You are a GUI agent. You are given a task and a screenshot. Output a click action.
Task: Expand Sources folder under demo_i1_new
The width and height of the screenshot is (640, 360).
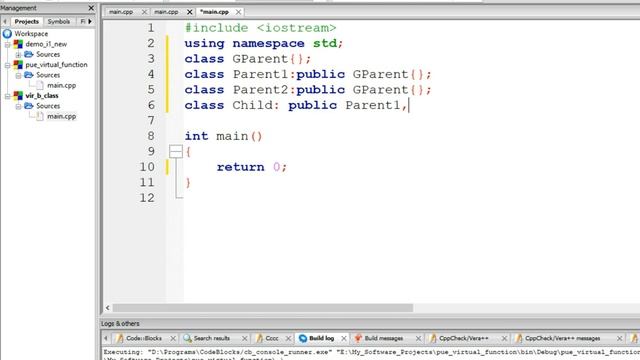click(x=18, y=54)
